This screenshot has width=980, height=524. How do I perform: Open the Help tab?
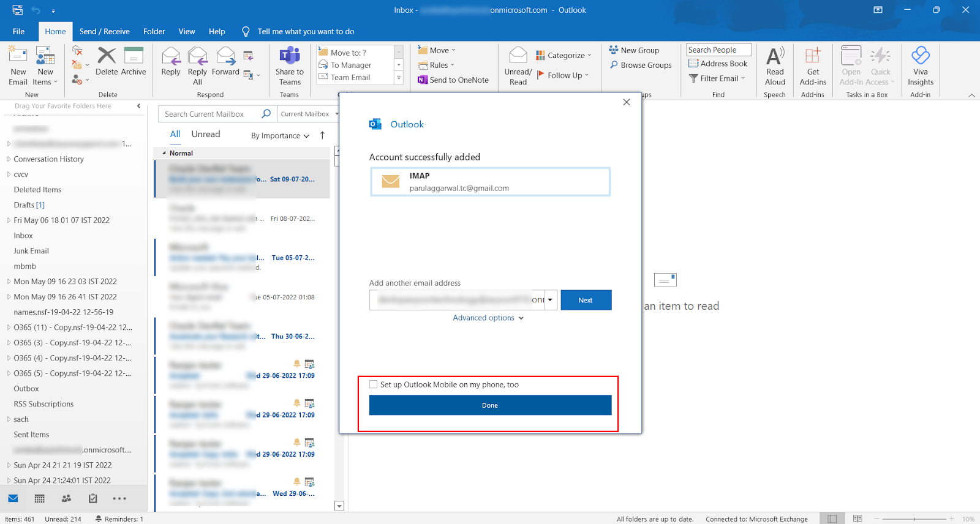(217, 31)
